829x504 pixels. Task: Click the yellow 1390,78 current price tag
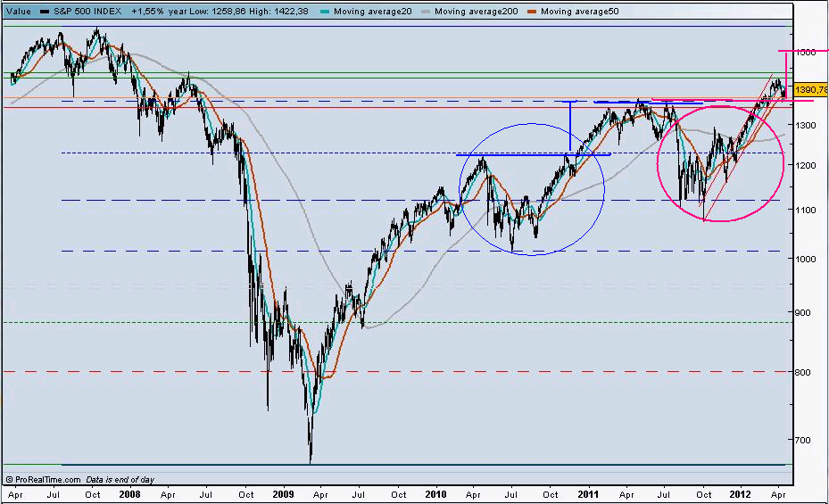[x=810, y=90]
